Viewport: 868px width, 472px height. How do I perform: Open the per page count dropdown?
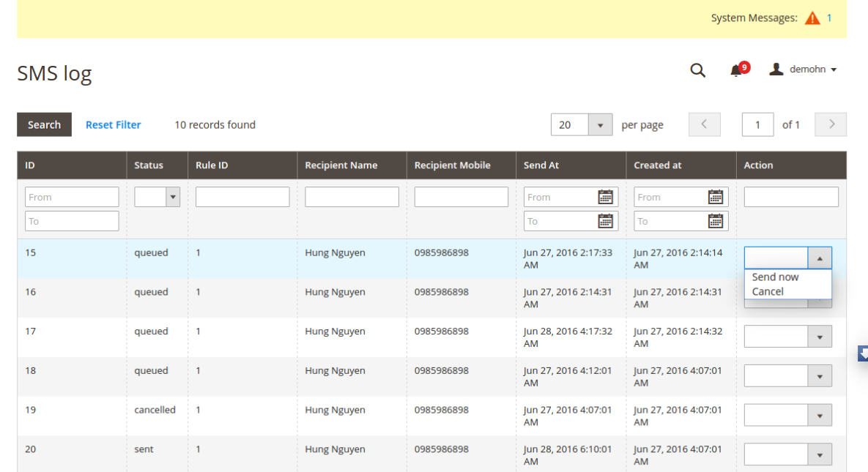tap(600, 125)
